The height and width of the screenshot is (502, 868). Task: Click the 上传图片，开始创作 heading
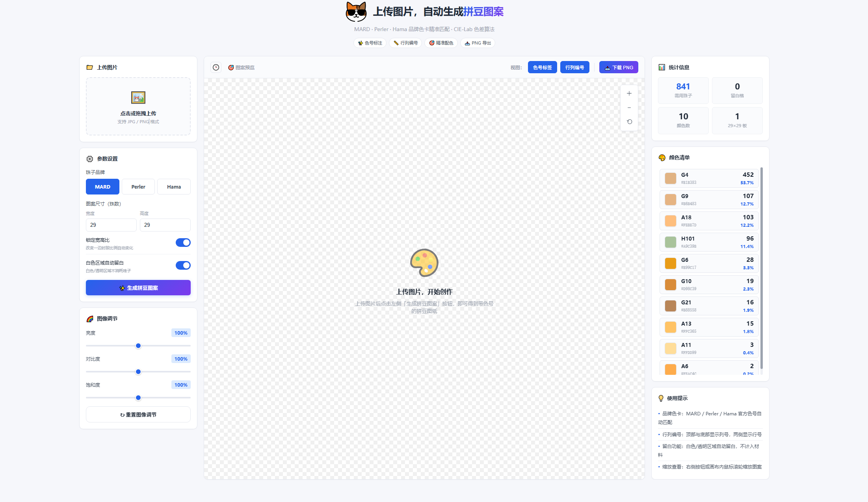[424, 292]
